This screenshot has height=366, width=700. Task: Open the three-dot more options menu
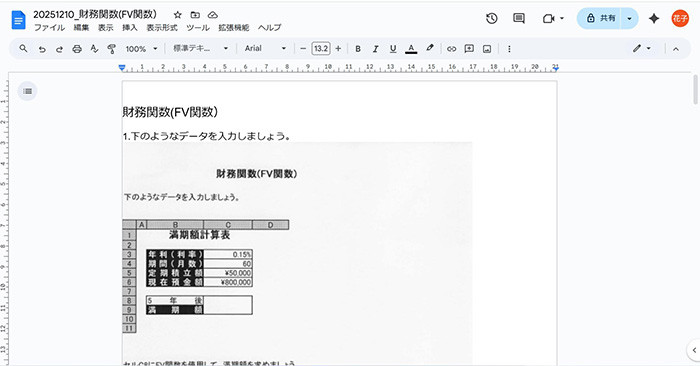[x=509, y=49]
